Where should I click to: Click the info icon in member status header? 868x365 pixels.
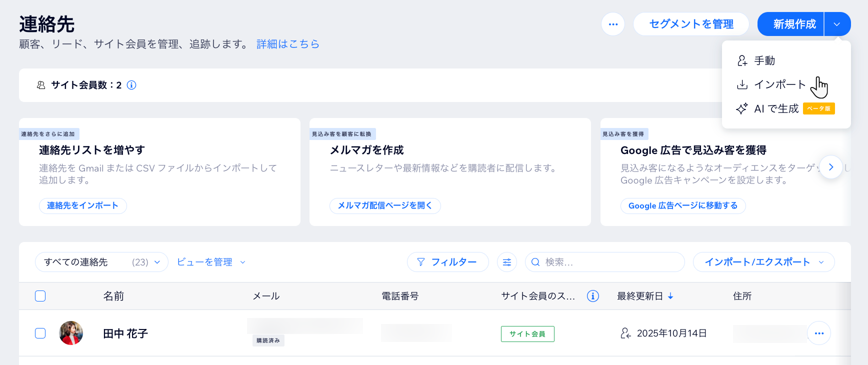point(593,296)
